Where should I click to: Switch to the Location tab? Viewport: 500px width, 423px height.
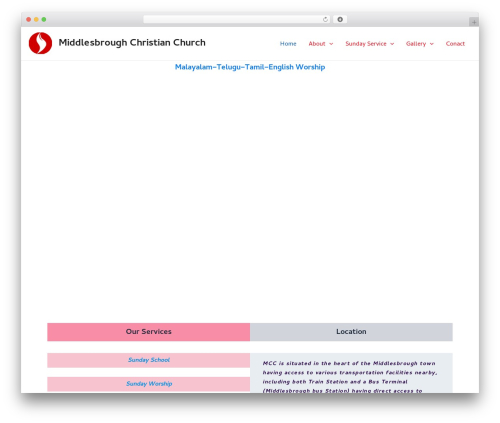click(x=351, y=332)
